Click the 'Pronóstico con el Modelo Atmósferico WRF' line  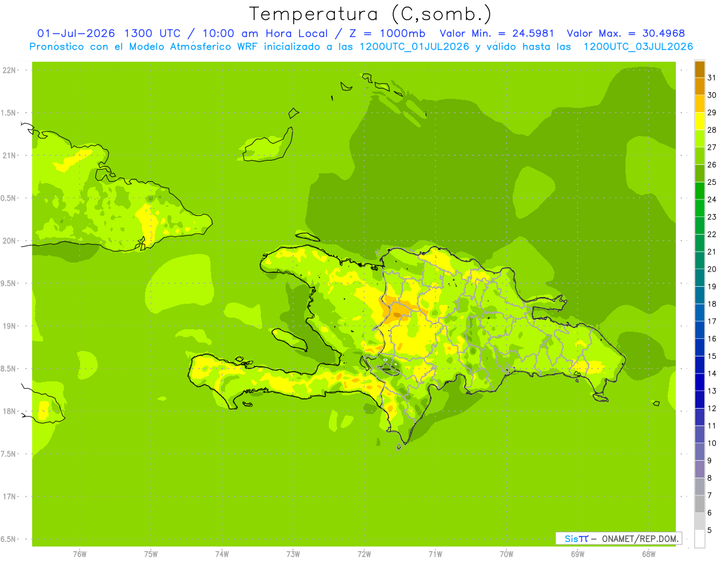click(143, 47)
